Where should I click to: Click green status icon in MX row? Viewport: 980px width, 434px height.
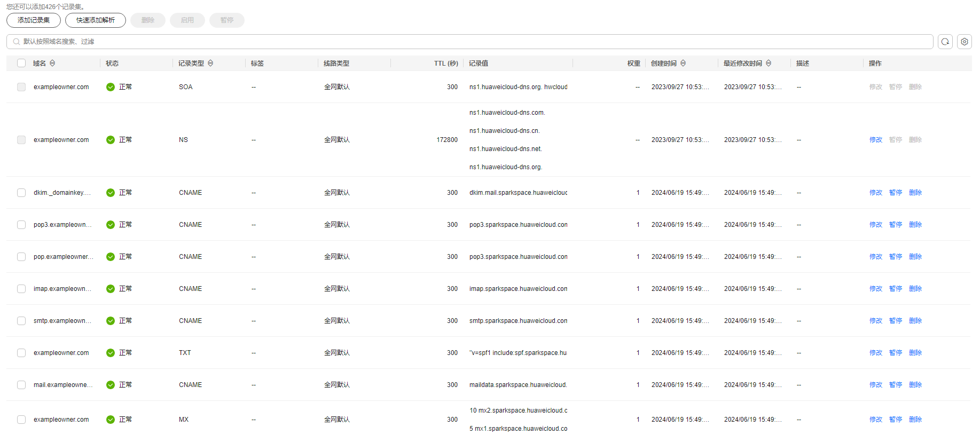(x=111, y=420)
